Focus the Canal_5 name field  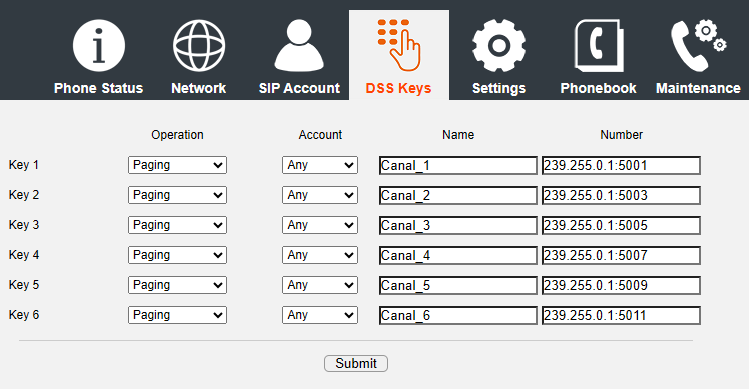458,286
